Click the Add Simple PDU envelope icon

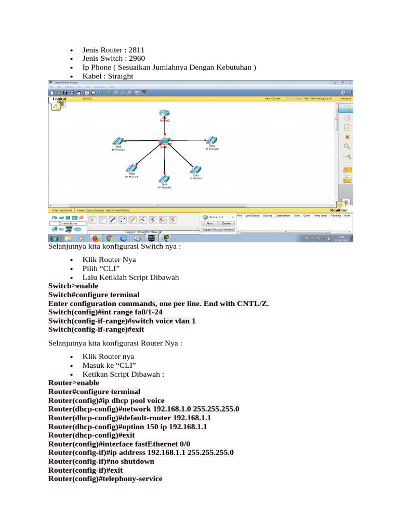pyautogui.click(x=347, y=170)
